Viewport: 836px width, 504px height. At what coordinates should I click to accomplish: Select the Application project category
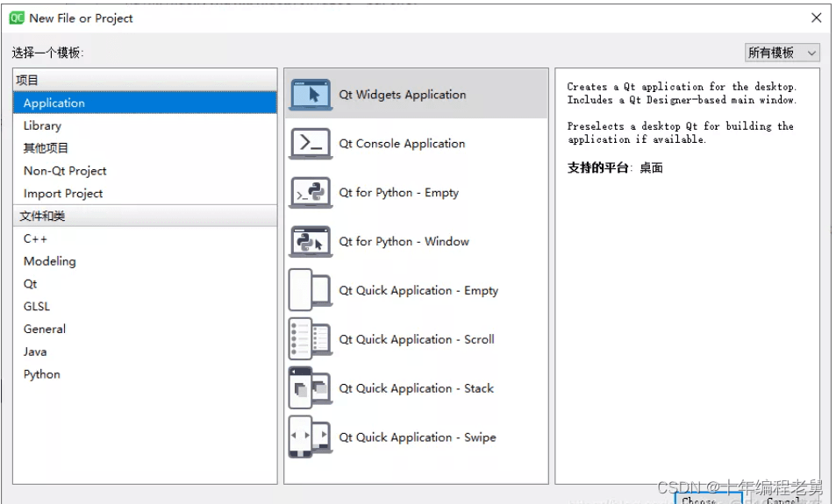(145, 103)
